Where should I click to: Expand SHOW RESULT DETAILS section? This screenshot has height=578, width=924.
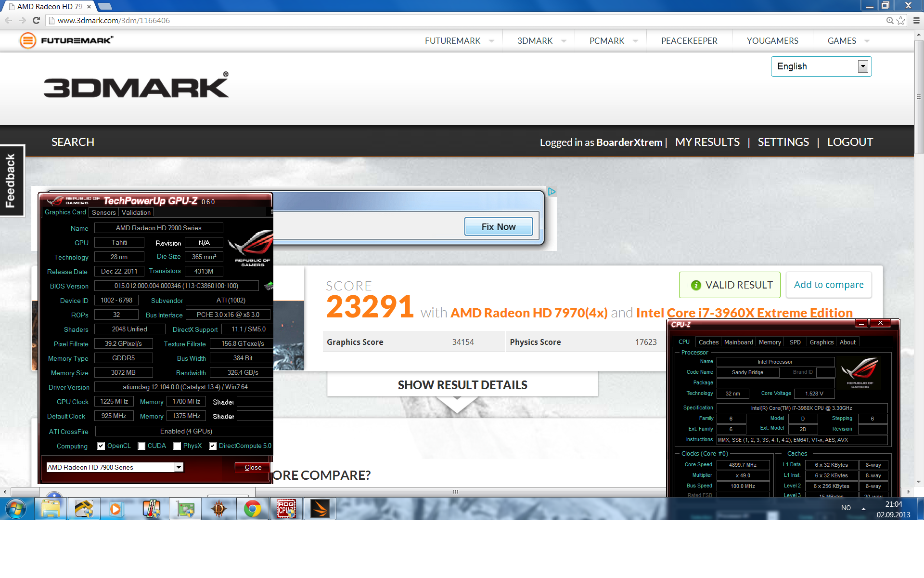[462, 385]
